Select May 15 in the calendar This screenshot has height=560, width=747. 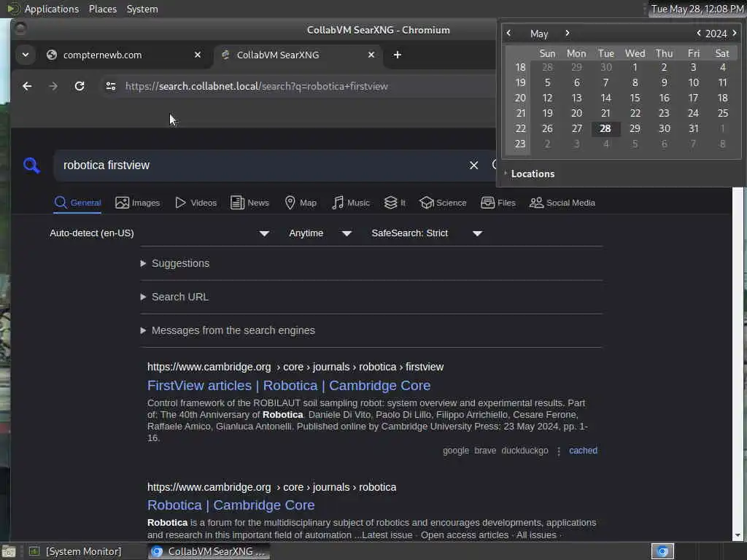coord(635,98)
